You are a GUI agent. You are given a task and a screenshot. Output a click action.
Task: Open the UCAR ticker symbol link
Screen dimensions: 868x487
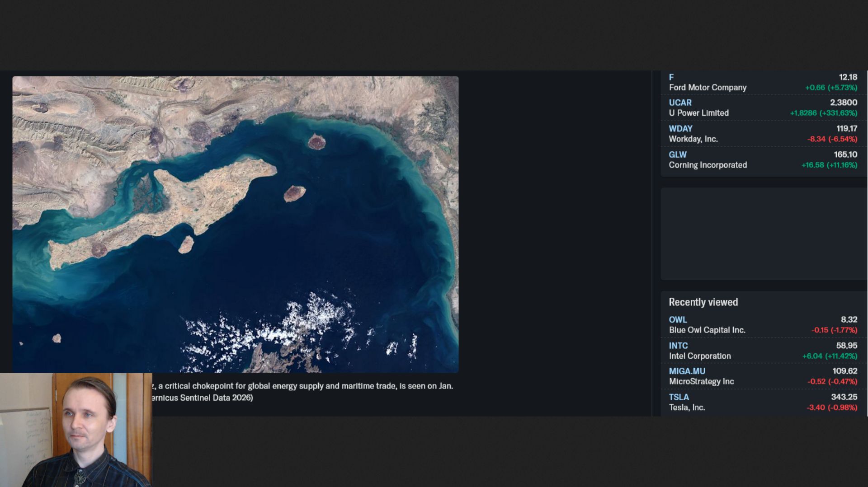tap(680, 103)
